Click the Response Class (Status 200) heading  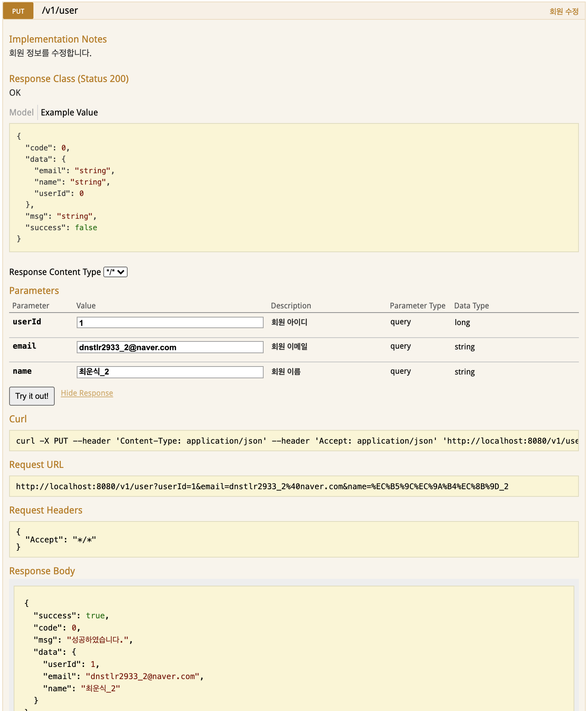tap(69, 79)
